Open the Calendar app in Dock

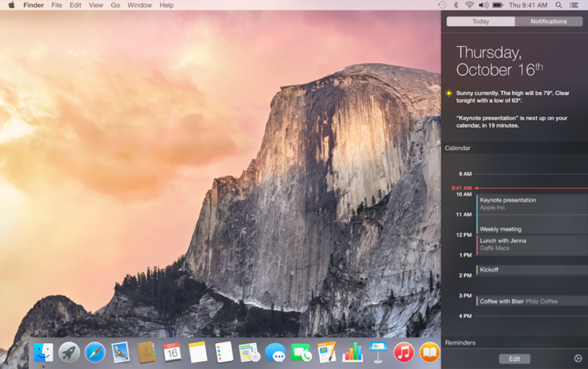pyautogui.click(x=172, y=352)
